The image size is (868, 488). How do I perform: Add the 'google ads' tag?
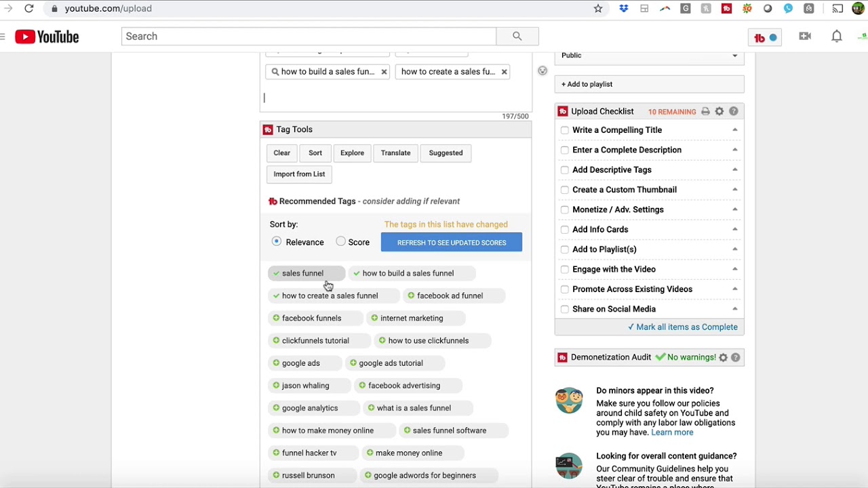tap(305, 363)
